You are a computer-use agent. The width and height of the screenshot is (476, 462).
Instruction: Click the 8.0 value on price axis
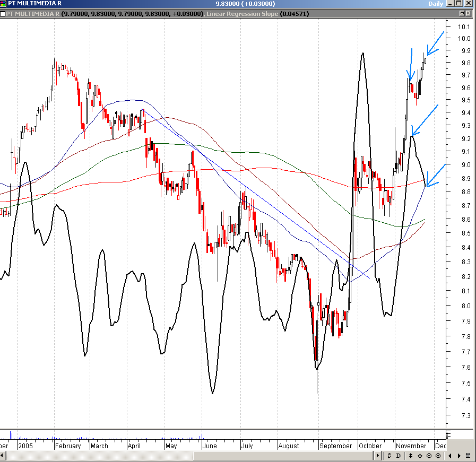tap(466, 306)
